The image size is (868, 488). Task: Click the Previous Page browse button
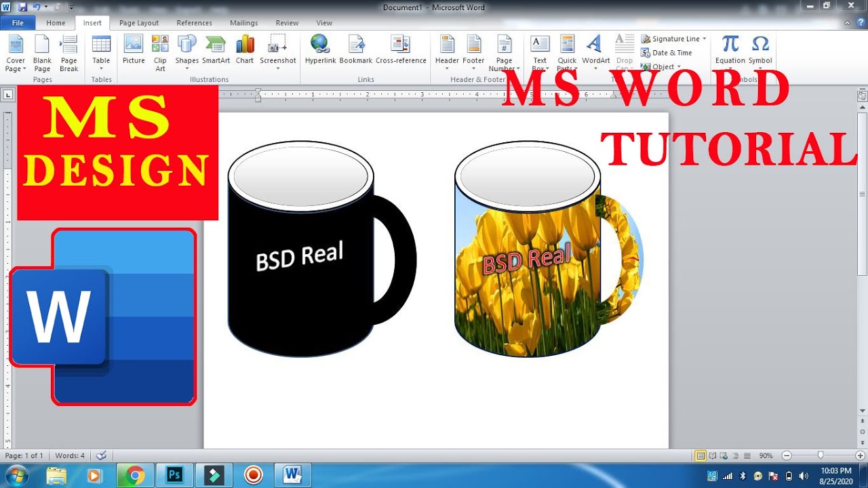click(863, 422)
